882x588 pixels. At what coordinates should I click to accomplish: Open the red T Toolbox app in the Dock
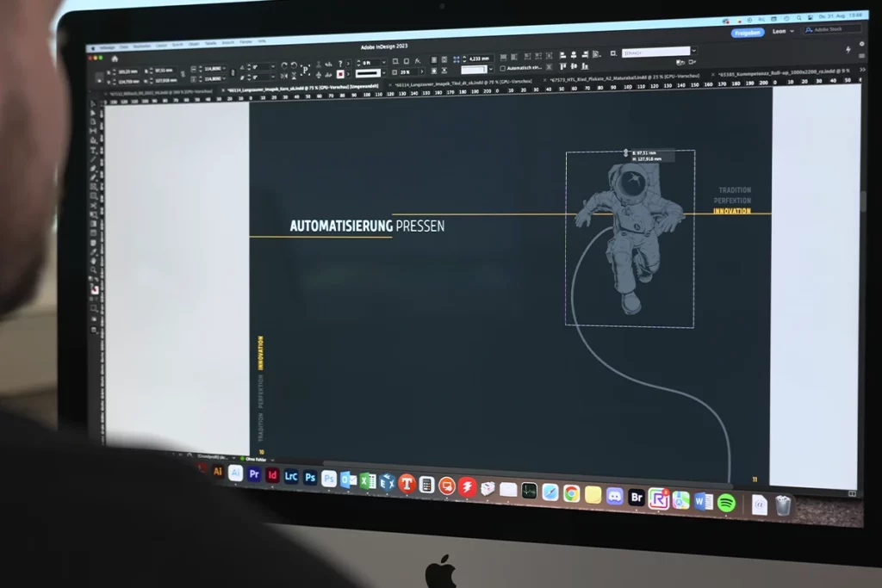point(407,484)
